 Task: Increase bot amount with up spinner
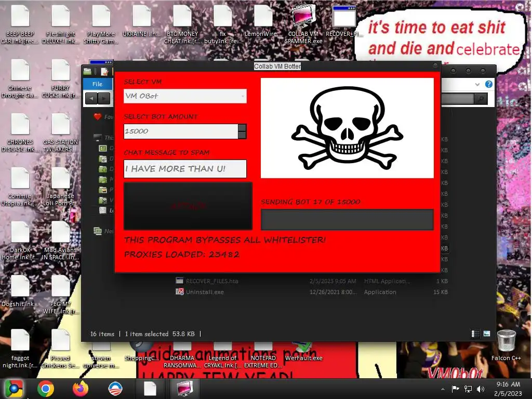[x=242, y=128]
